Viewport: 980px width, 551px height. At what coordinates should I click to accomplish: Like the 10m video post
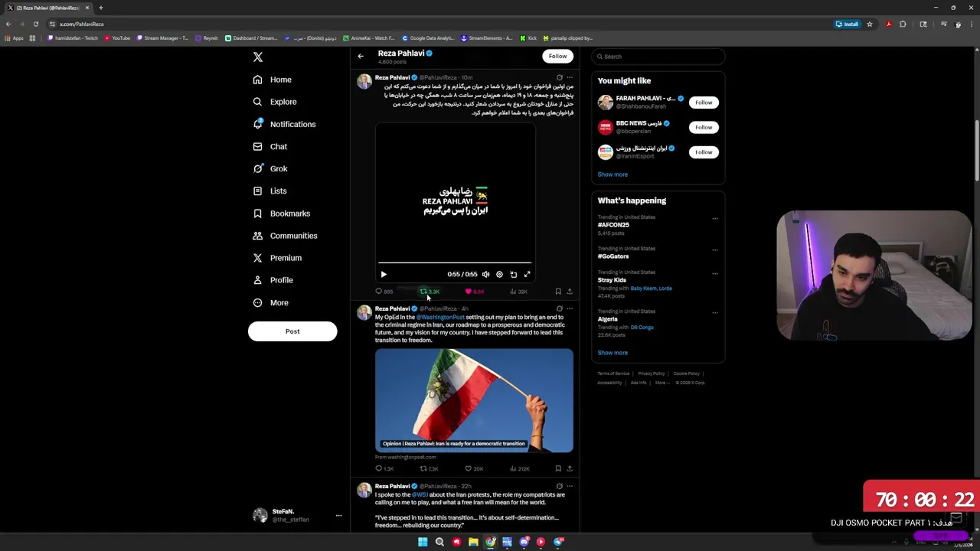tap(475, 292)
